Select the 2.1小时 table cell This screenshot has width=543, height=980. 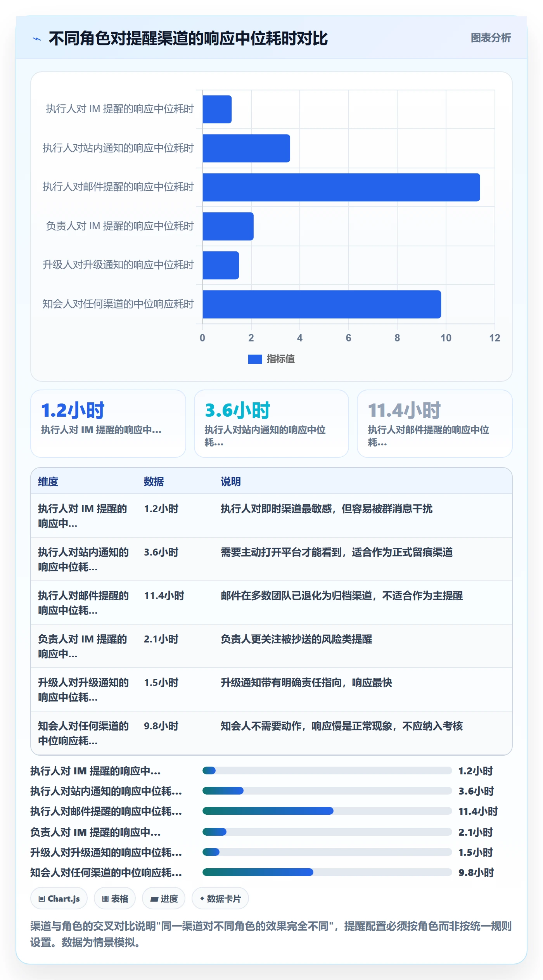[161, 639]
